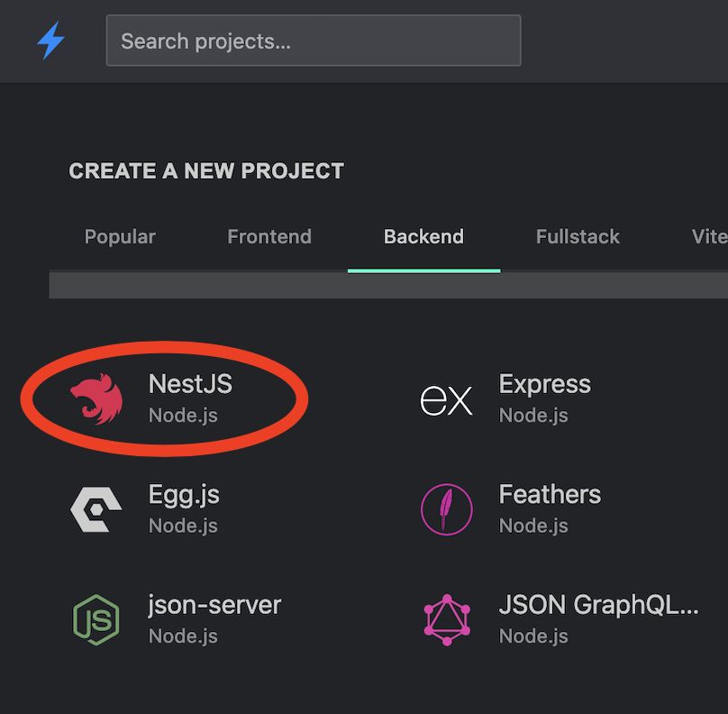728x714 pixels.
Task: Focus the Search projects input field
Action: click(x=314, y=41)
